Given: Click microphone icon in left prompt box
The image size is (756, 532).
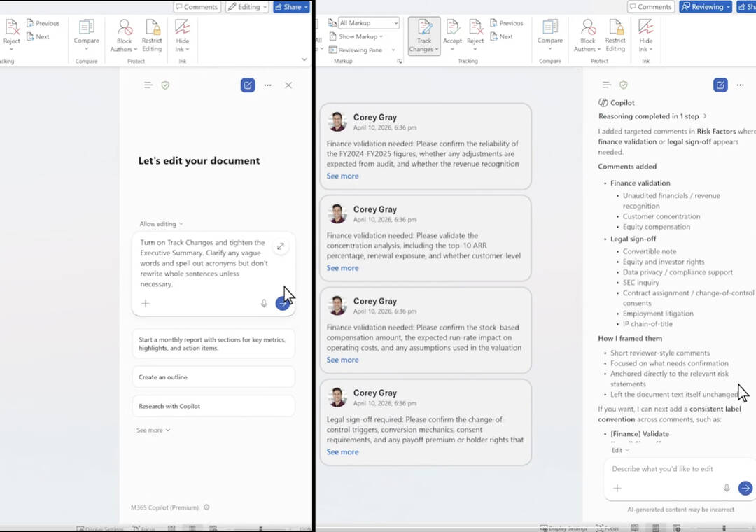Looking at the screenshot, I should pos(264,303).
